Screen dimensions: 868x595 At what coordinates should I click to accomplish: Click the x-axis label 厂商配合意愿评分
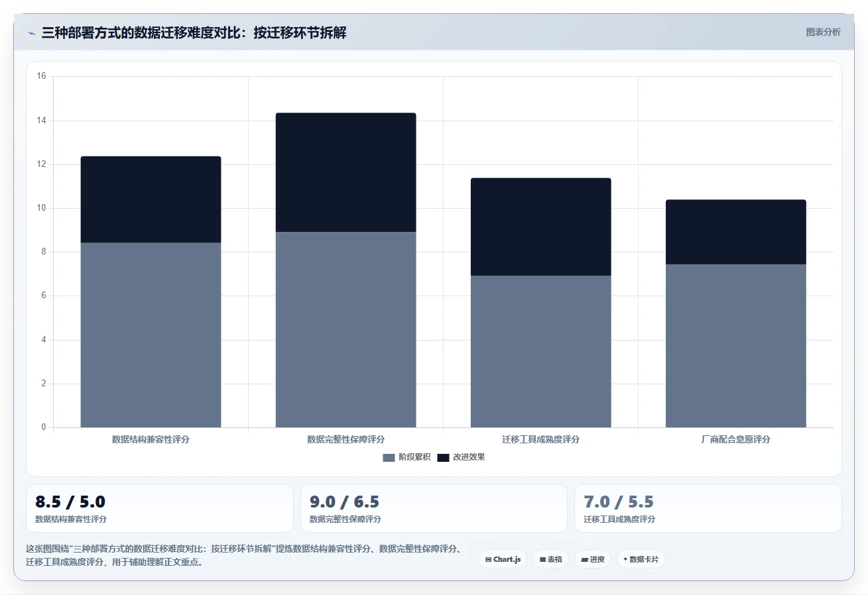(x=735, y=439)
